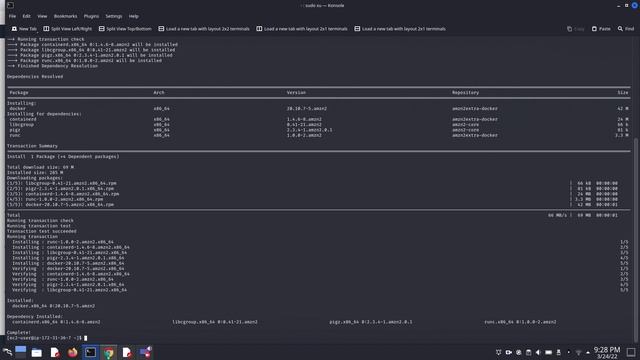Paste clipboard into the terminal

[x=601, y=29]
